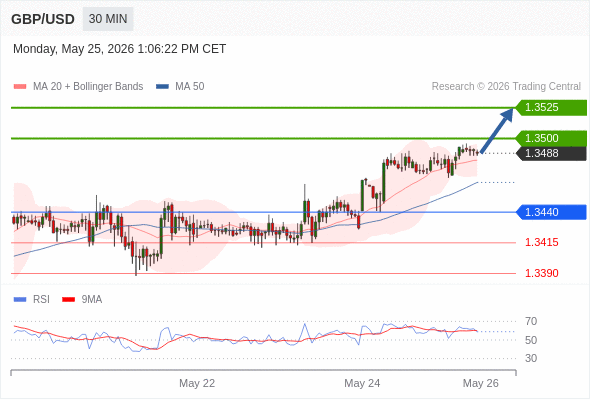Screen dimensions: 590x400
Task: Click the RSI 70 level label
Action: point(531,321)
